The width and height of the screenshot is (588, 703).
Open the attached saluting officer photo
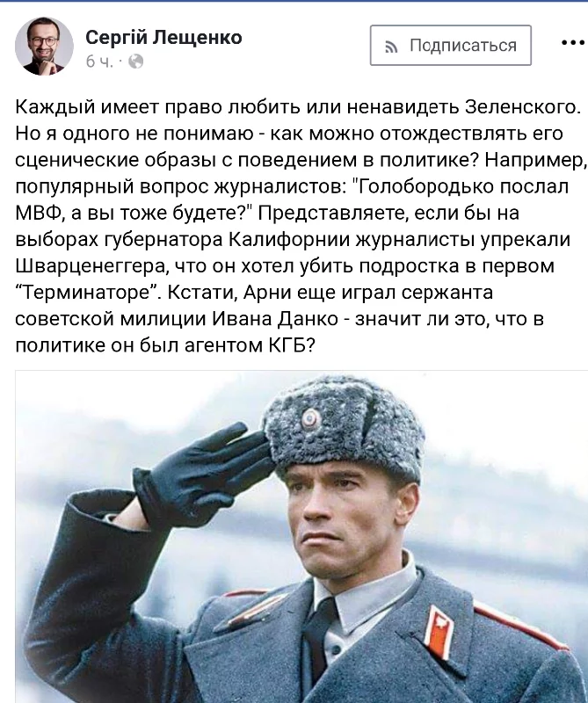(x=301, y=537)
